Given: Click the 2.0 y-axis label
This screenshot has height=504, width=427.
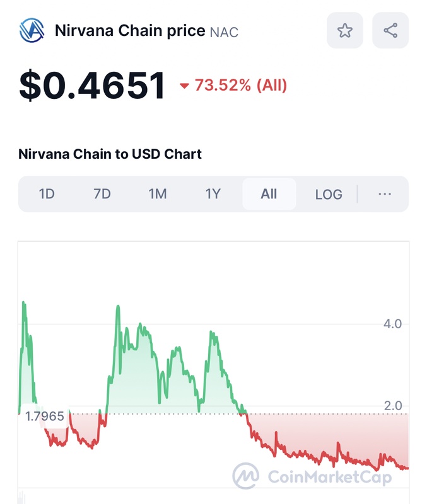Looking at the screenshot, I should (393, 406).
